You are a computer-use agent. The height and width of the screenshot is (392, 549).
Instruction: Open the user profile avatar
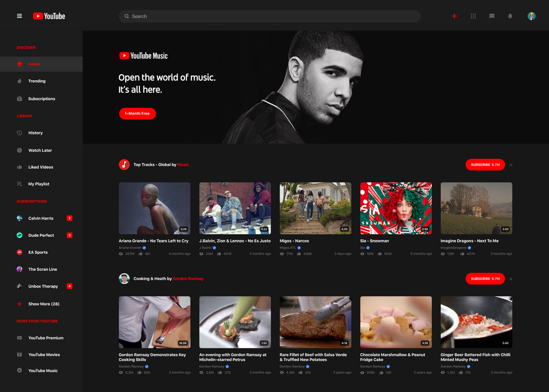(532, 16)
